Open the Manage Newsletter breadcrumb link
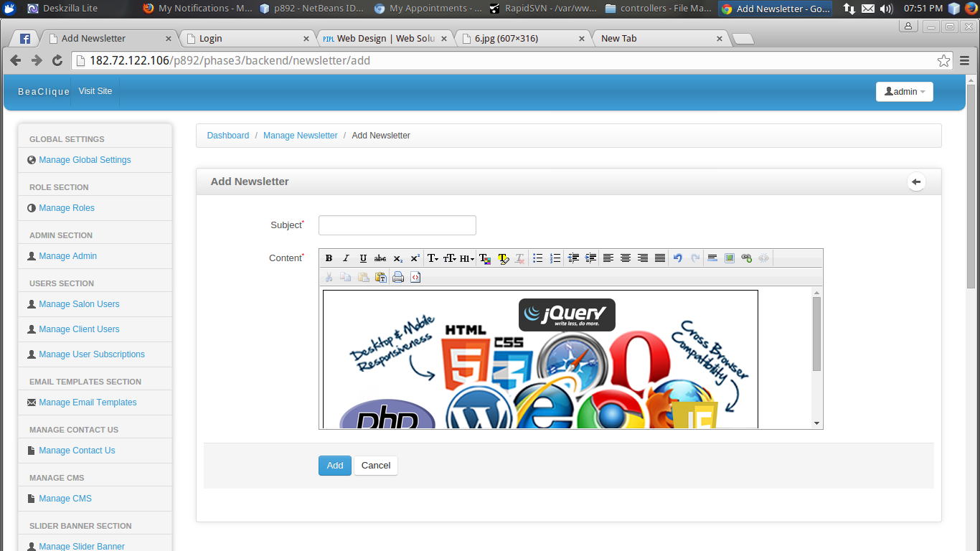980x551 pixels. pos(300,136)
